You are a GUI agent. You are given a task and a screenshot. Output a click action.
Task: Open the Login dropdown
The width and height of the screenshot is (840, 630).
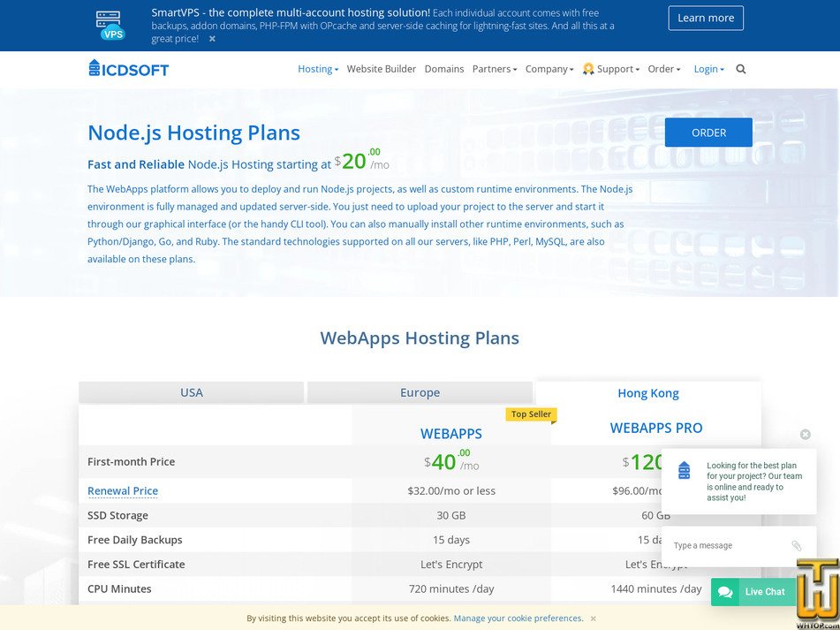707,68
